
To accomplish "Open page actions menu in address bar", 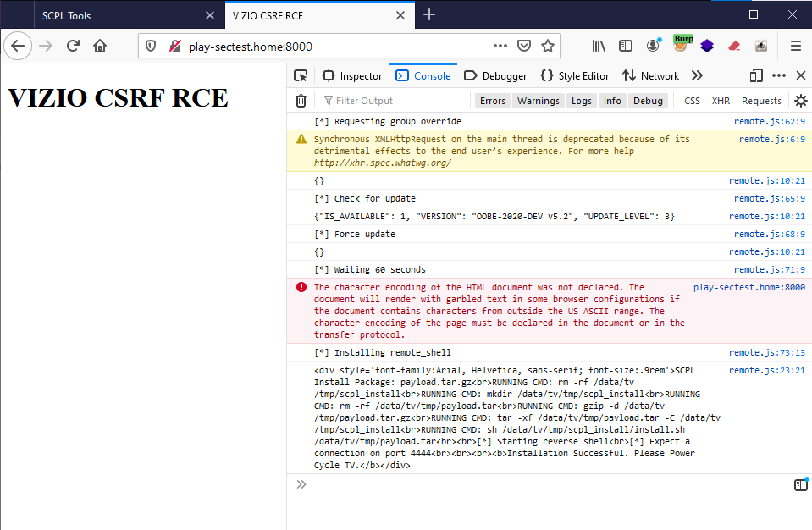I will tap(500, 46).
